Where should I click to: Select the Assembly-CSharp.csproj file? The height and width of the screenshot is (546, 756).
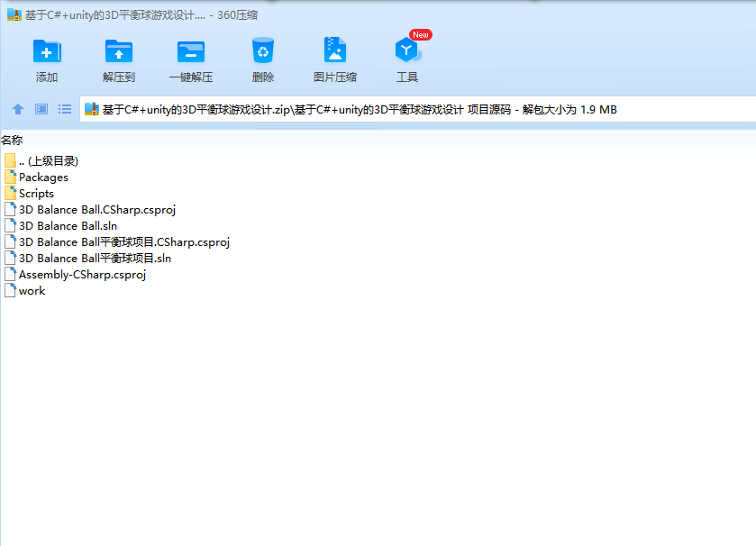[75, 274]
